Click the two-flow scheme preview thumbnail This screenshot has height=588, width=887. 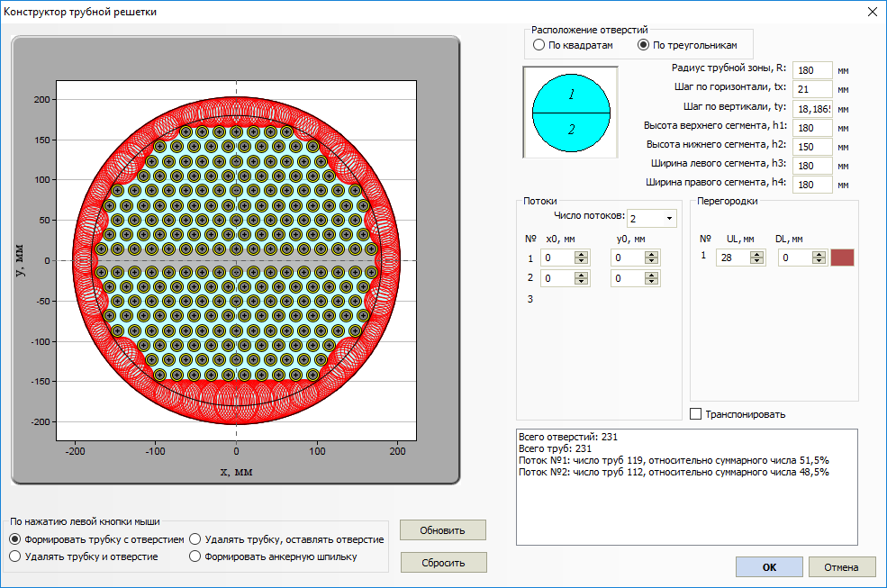click(571, 113)
